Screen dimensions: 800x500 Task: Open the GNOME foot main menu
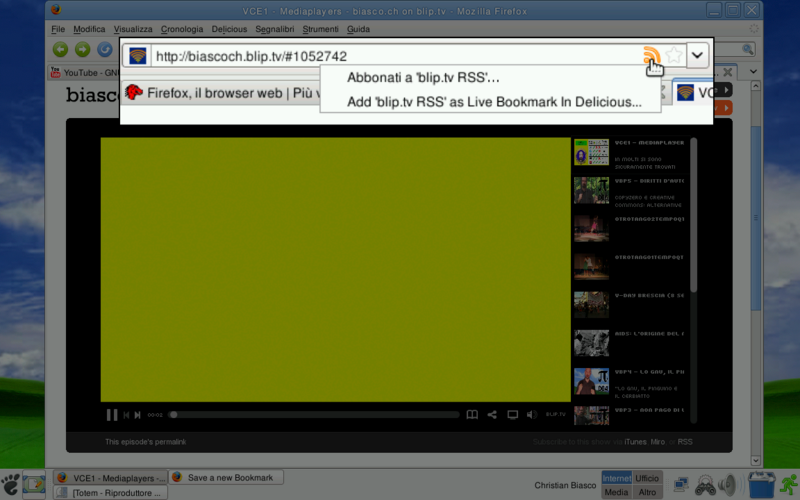[10, 485]
